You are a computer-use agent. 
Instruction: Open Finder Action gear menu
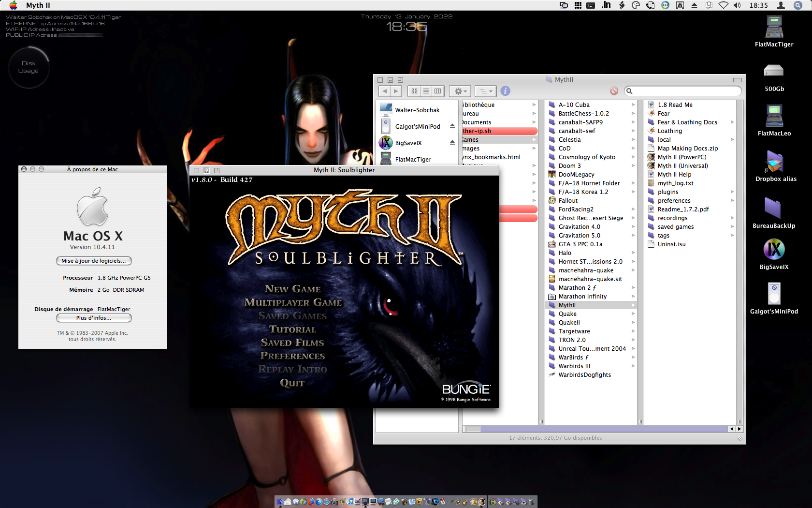point(460,91)
